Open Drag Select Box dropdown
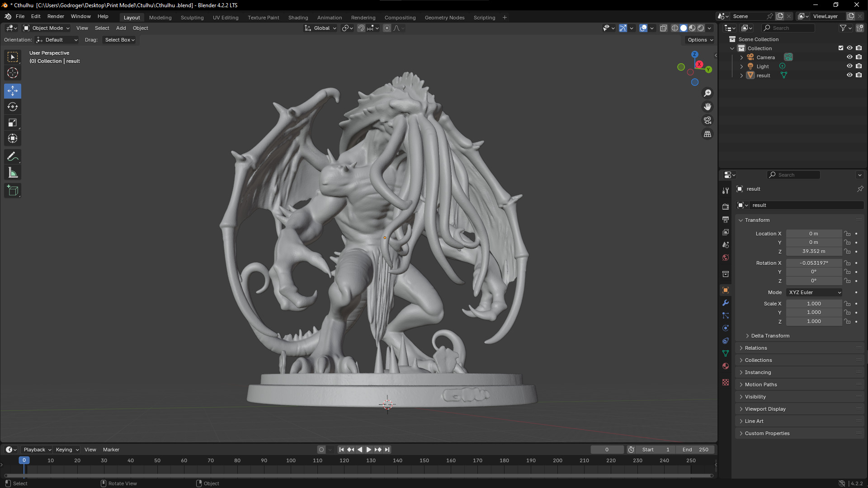Screen dimensions: 868x488 click(x=120, y=40)
